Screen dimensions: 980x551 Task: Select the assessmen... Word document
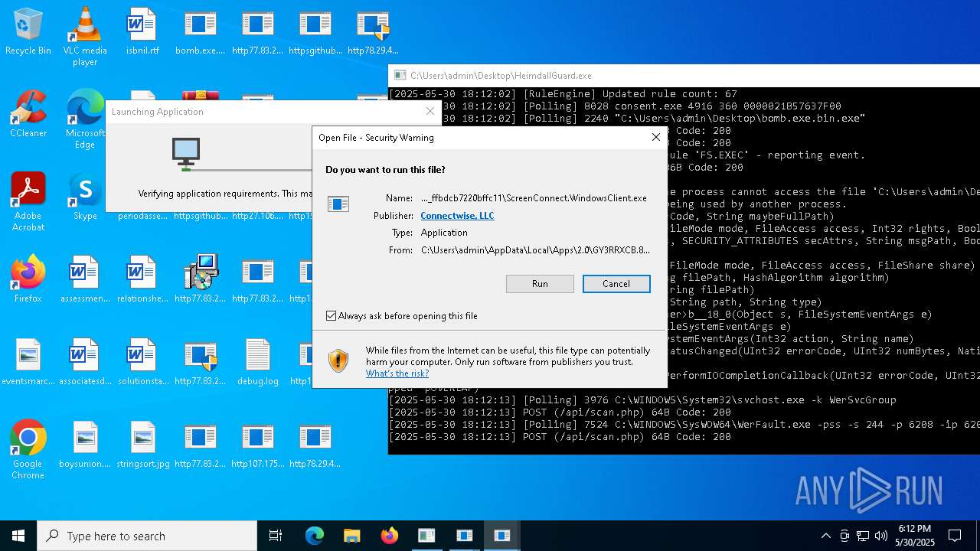click(x=85, y=280)
